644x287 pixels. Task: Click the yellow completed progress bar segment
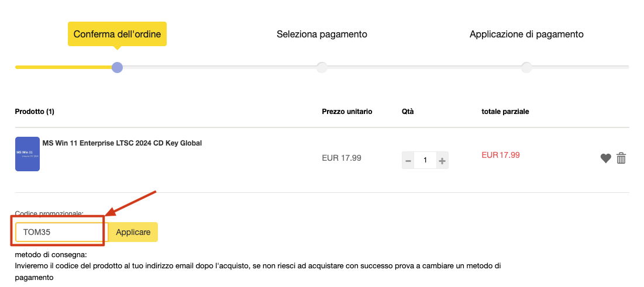pos(63,67)
